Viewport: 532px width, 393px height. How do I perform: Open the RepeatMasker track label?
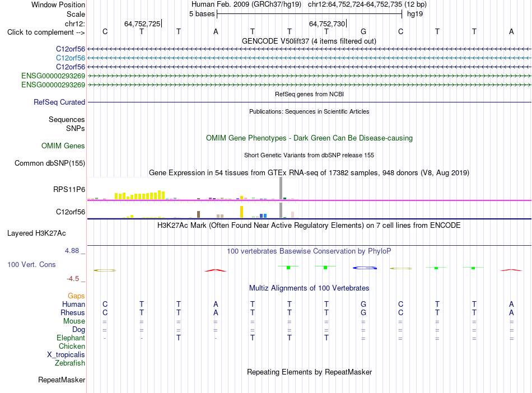62,380
